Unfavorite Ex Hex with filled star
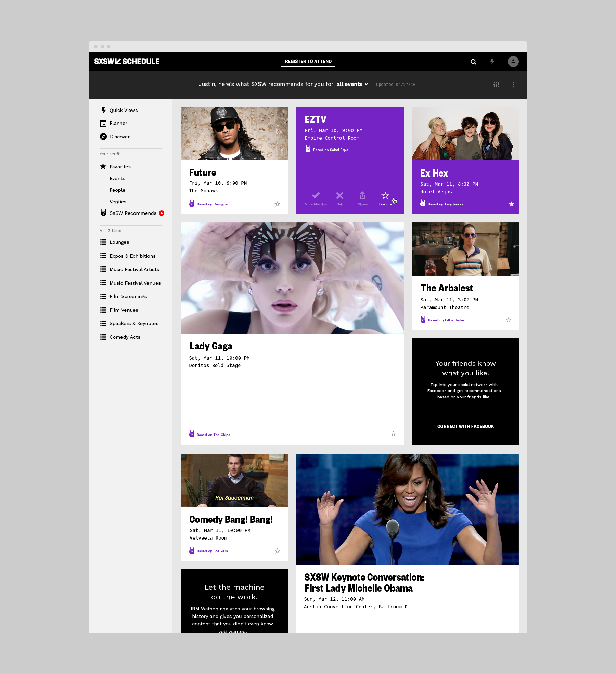The height and width of the screenshot is (674, 616). pos(512,204)
